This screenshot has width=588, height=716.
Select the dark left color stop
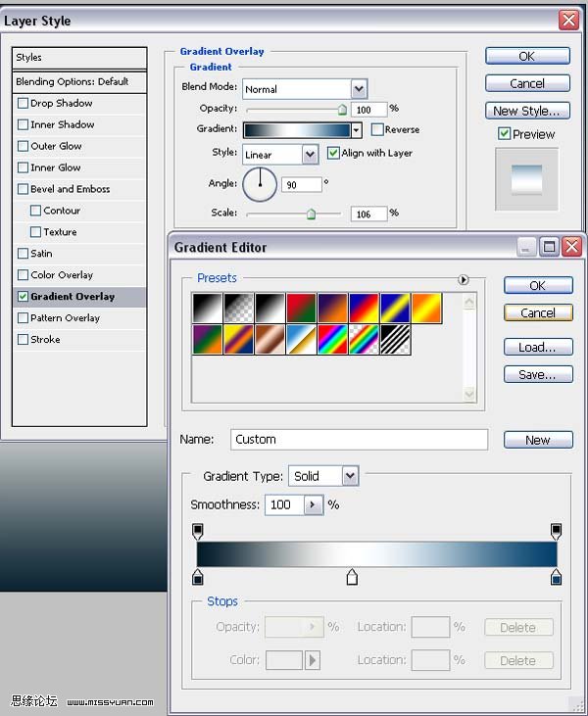197,577
